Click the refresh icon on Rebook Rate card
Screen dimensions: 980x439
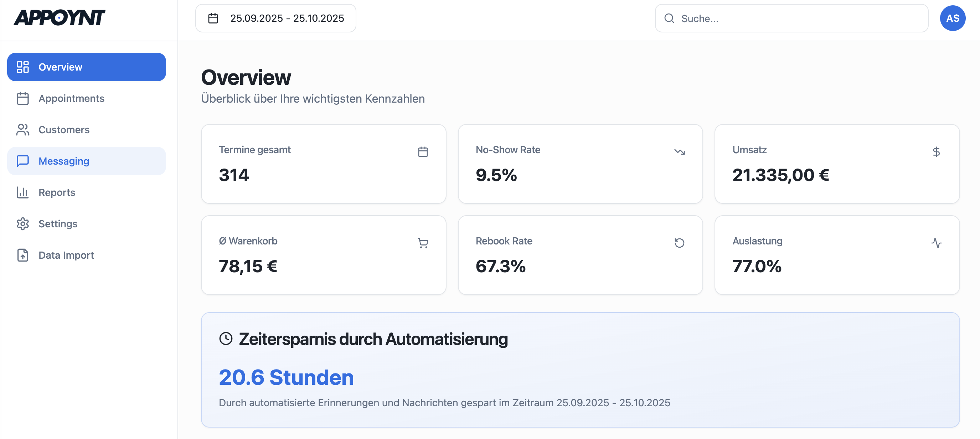tap(679, 243)
